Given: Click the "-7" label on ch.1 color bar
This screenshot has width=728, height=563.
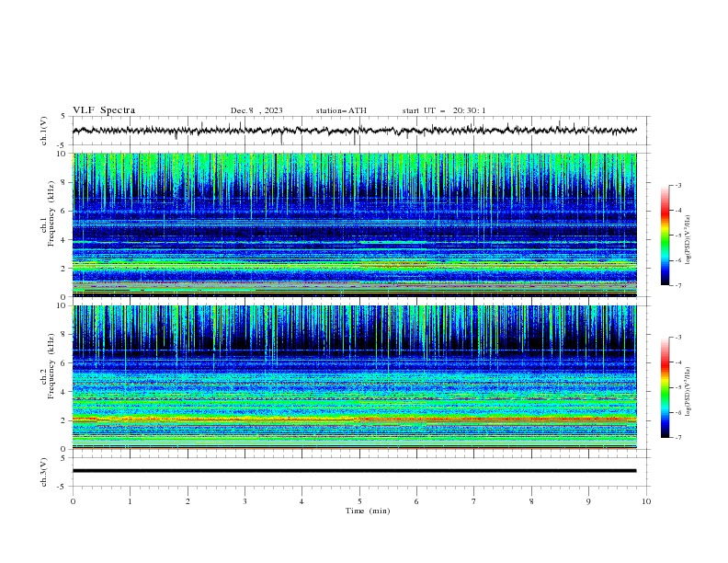Looking at the screenshot, I should point(677,285).
